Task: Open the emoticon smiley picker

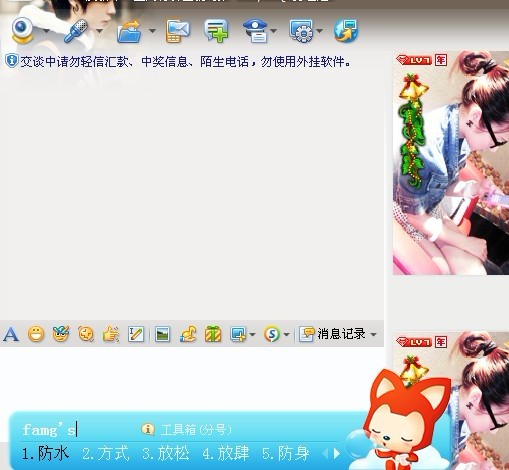Action: [36, 334]
